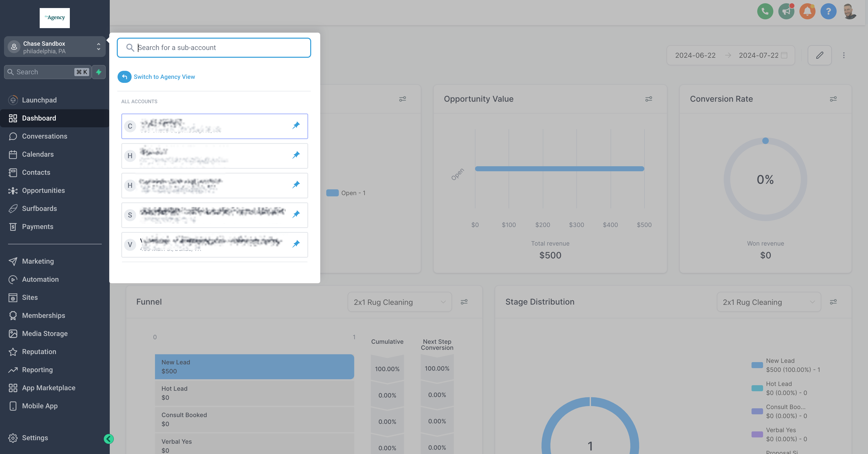Click the New Lead $500 funnel bar
868x454 pixels.
coord(254,367)
